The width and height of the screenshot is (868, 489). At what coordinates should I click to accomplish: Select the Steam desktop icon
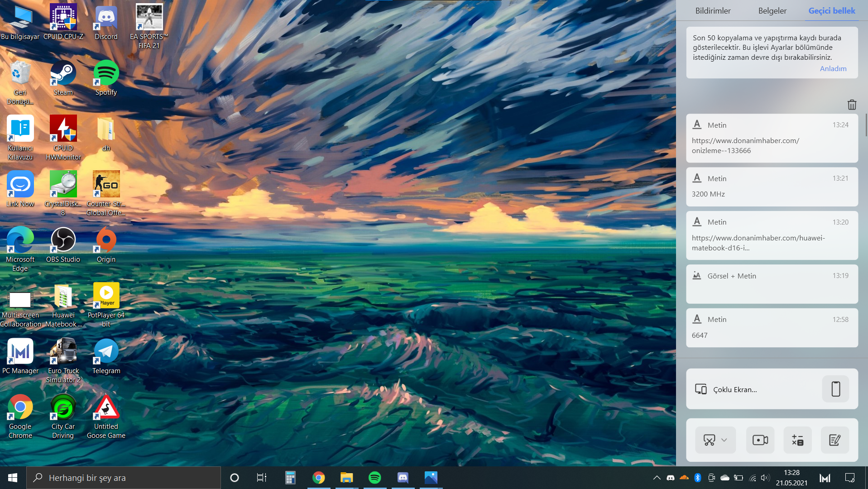click(63, 78)
